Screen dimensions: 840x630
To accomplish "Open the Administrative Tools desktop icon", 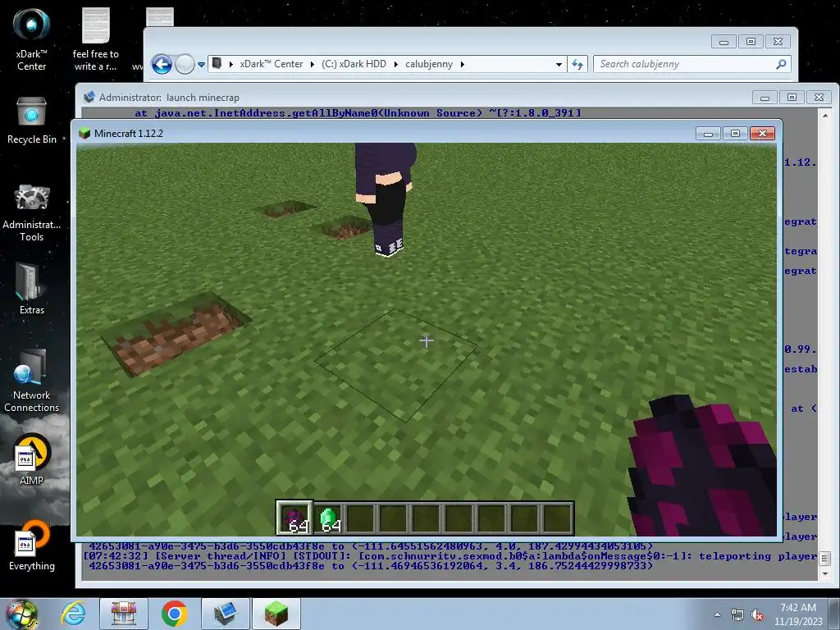I will tap(31, 212).
